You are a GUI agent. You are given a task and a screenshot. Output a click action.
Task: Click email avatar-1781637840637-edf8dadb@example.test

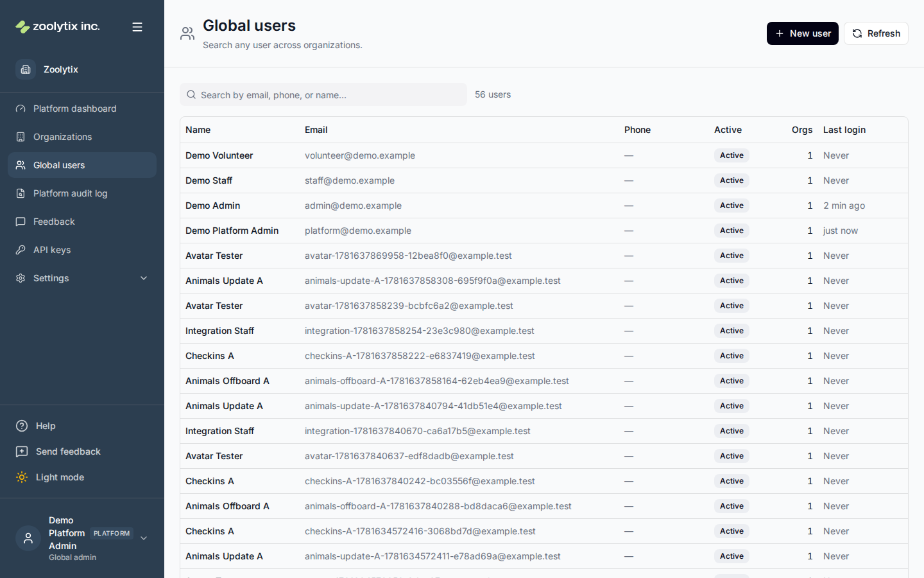(x=409, y=456)
